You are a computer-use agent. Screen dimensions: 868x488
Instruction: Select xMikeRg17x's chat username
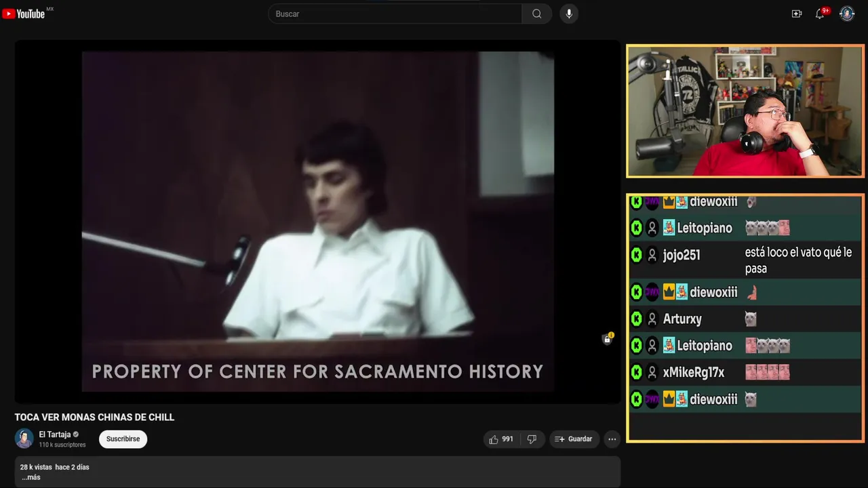(694, 372)
